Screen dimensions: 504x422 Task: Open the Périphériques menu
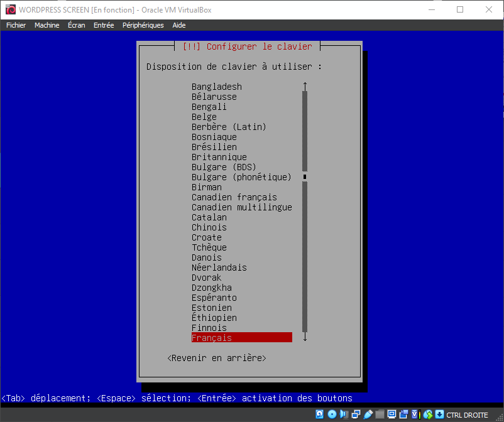143,25
